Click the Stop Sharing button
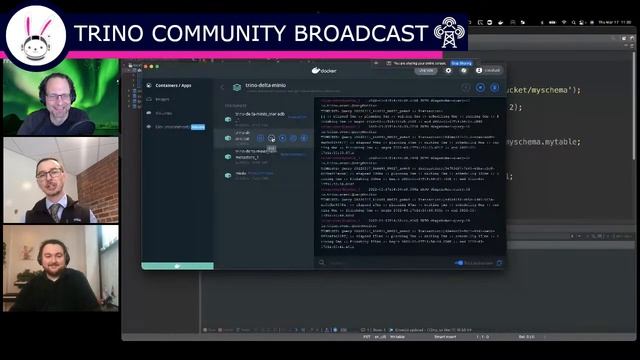This screenshot has height=360, width=640. click(461, 64)
